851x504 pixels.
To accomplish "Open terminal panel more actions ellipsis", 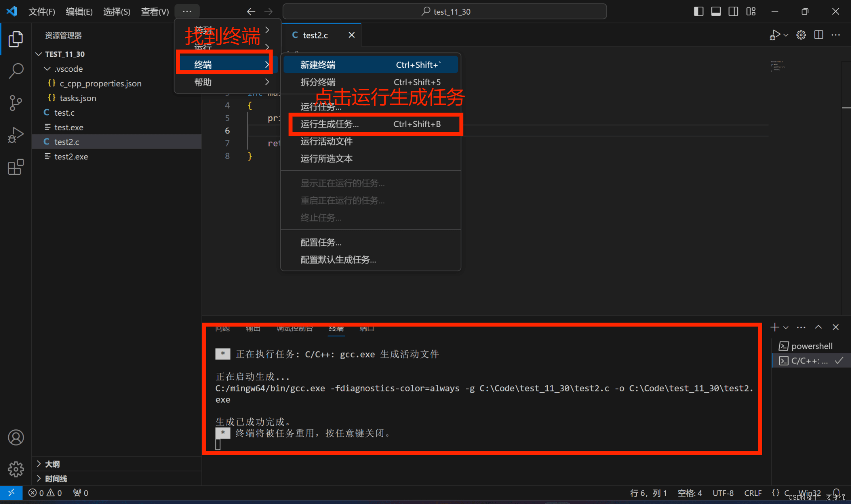I will 801,327.
